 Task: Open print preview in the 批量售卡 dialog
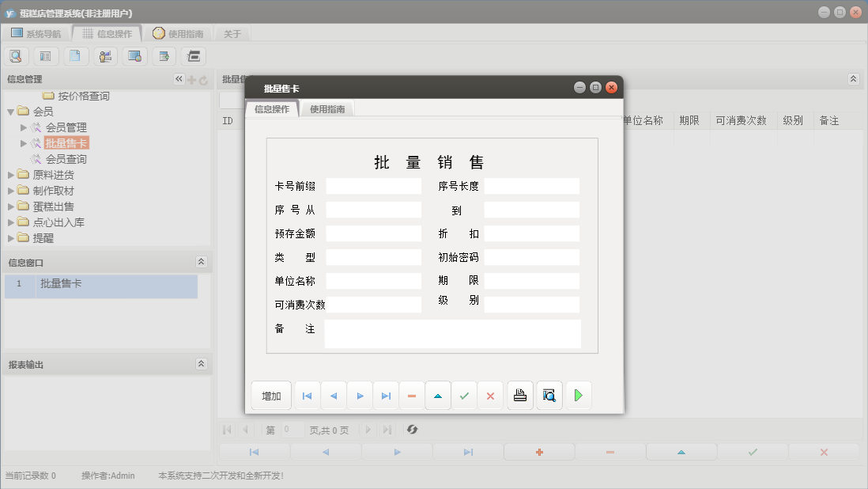549,396
